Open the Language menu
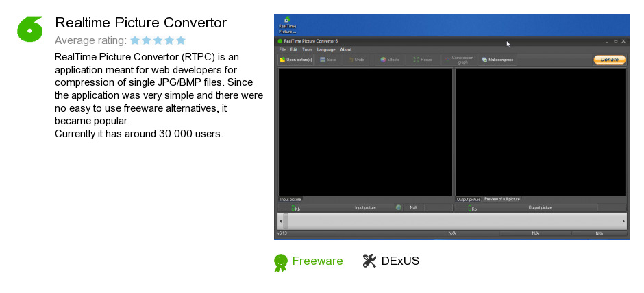 click(326, 49)
